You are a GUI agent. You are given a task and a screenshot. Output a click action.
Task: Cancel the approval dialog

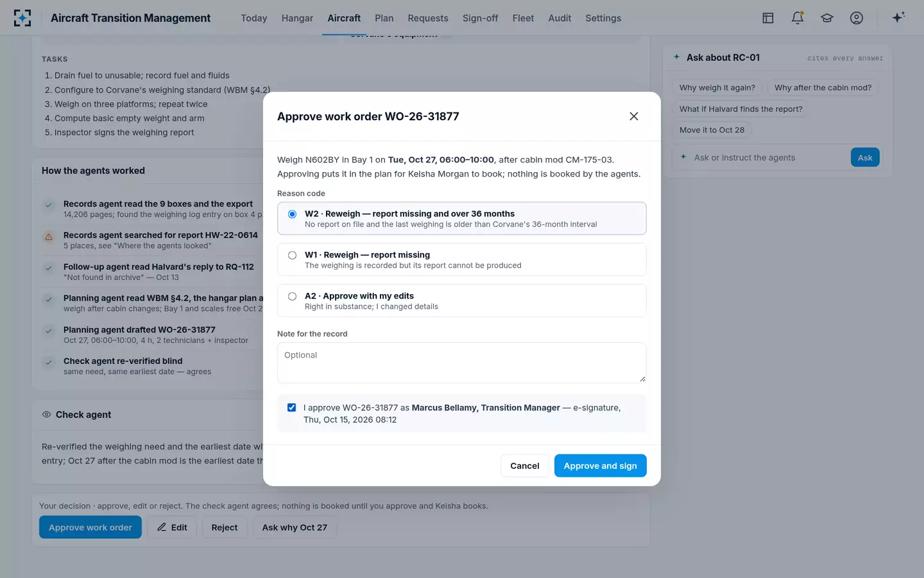tap(525, 466)
